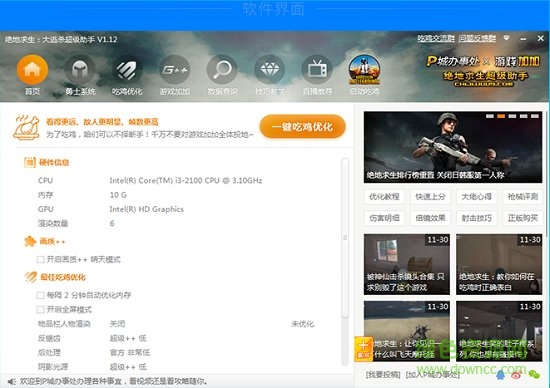Open the 吃鸡交流群 link
The height and width of the screenshot is (388, 550).
pyautogui.click(x=436, y=38)
